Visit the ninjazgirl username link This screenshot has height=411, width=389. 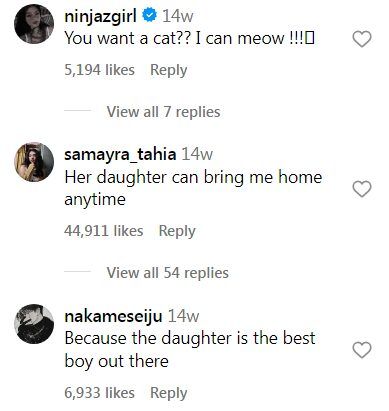click(101, 16)
